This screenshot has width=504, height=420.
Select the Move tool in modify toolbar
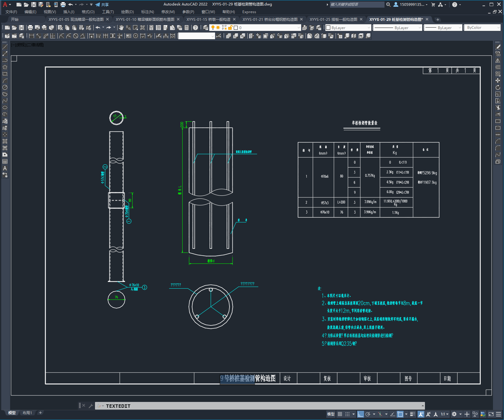tap(498, 81)
